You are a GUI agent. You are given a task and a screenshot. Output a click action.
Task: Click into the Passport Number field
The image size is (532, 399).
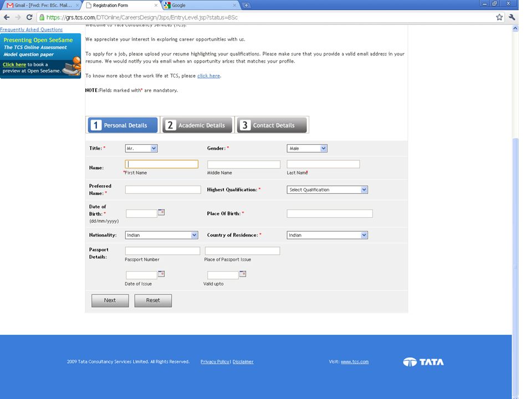click(x=162, y=250)
